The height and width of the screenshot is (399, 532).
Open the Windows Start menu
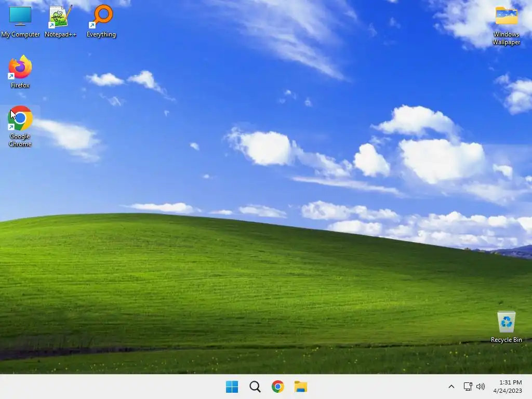232,387
